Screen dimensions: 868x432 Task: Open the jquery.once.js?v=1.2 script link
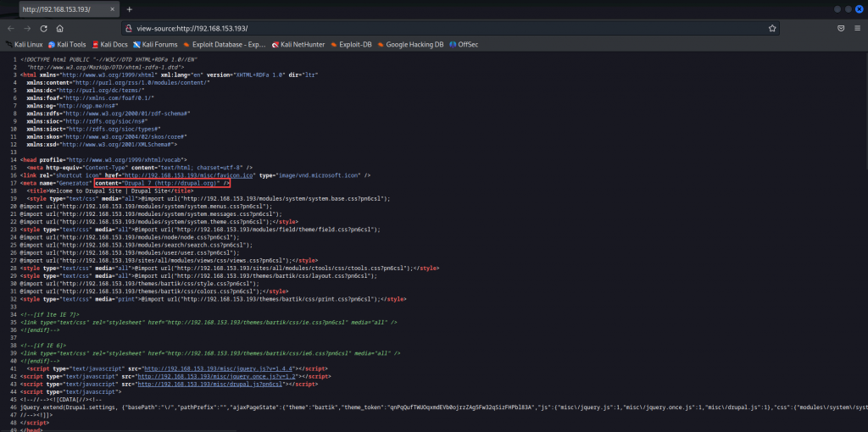point(218,376)
